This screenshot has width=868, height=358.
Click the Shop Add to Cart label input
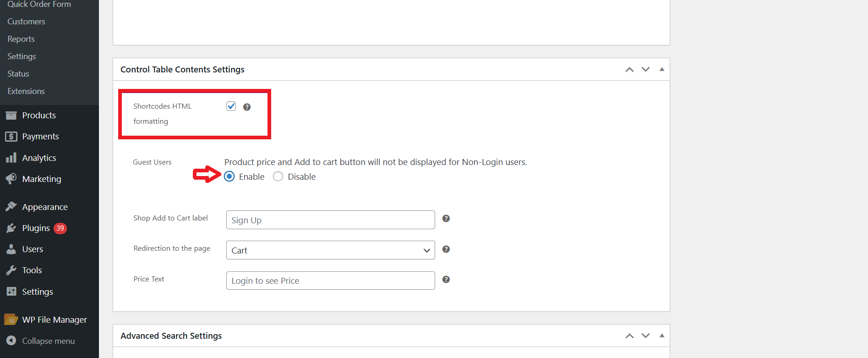pos(330,220)
